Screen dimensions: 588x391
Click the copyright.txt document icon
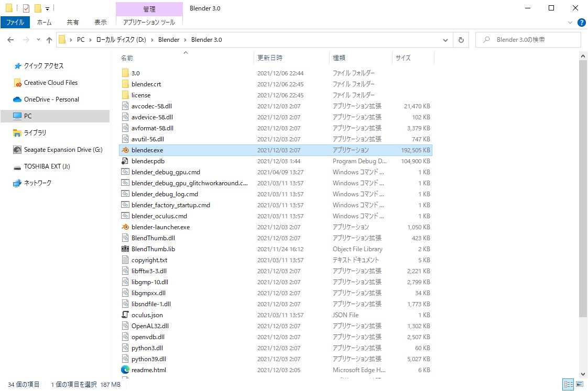point(125,260)
